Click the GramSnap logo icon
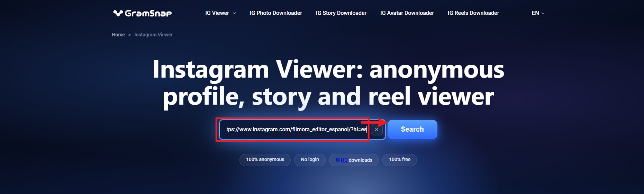Image resolution: width=644 pixels, height=194 pixels. pos(118,13)
